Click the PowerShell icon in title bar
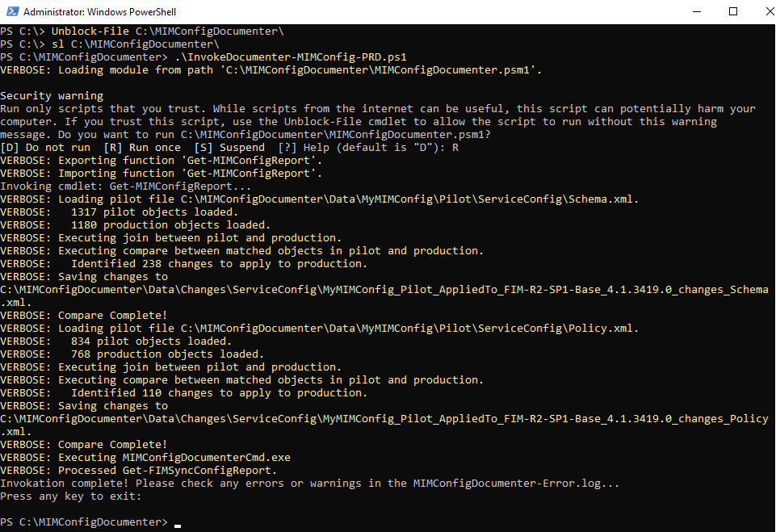776x532 pixels. [x=12, y=11]
